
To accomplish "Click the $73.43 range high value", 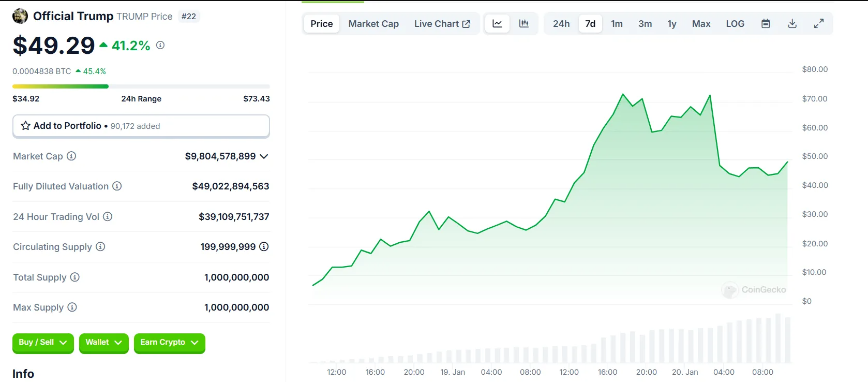I will [257, 99].
